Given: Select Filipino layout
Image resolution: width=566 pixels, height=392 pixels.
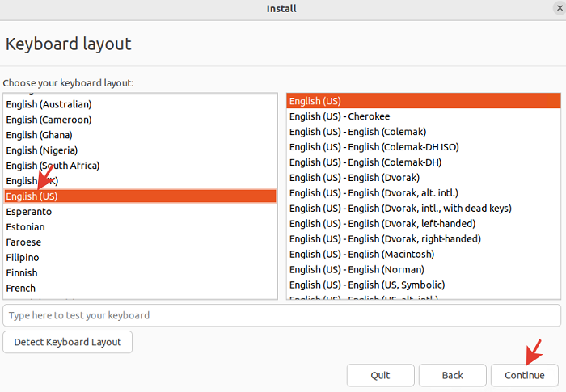Looking at the screenshot, I should pos(140,257).
